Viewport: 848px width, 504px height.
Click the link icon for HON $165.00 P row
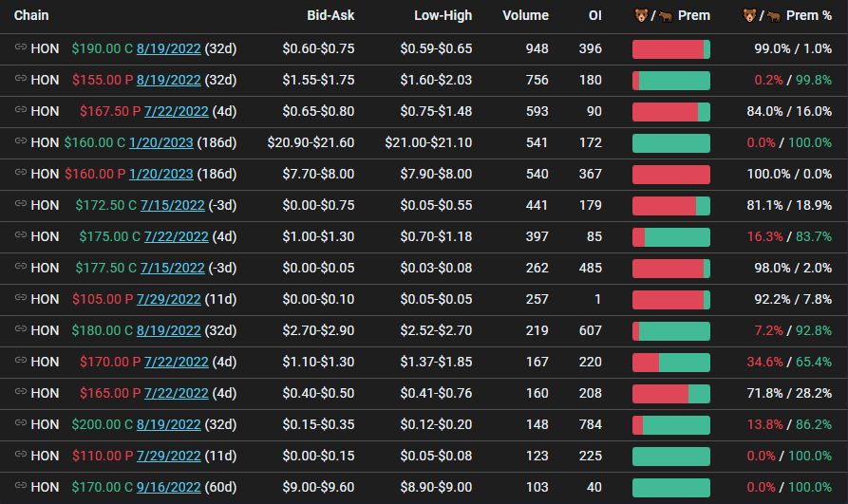(x=21, y=392)
